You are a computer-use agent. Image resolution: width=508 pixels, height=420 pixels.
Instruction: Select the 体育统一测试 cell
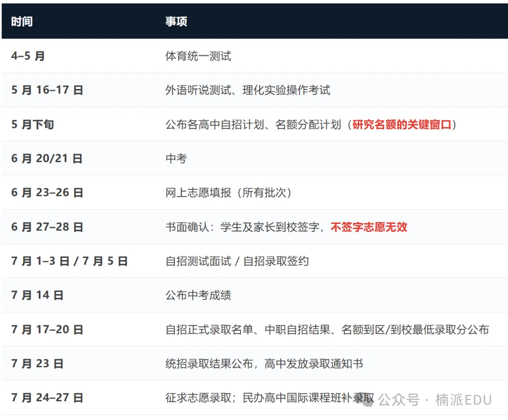(198, 56)
